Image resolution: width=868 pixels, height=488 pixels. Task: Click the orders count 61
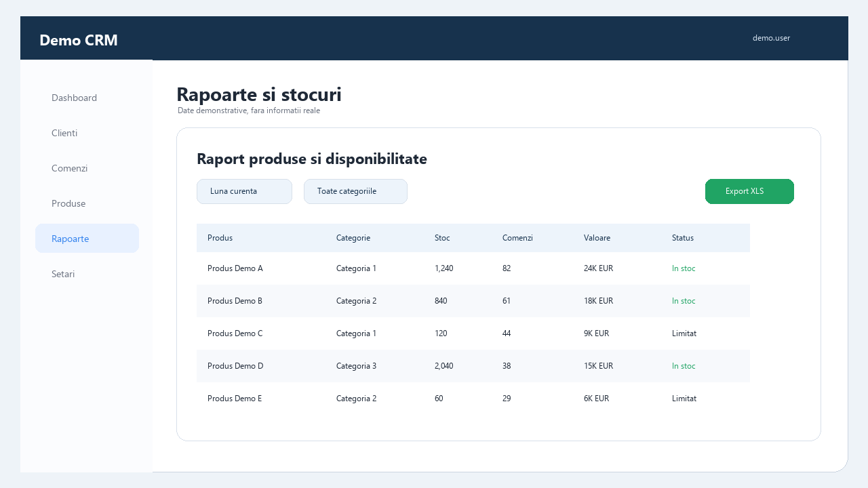[x=507, y=301]
